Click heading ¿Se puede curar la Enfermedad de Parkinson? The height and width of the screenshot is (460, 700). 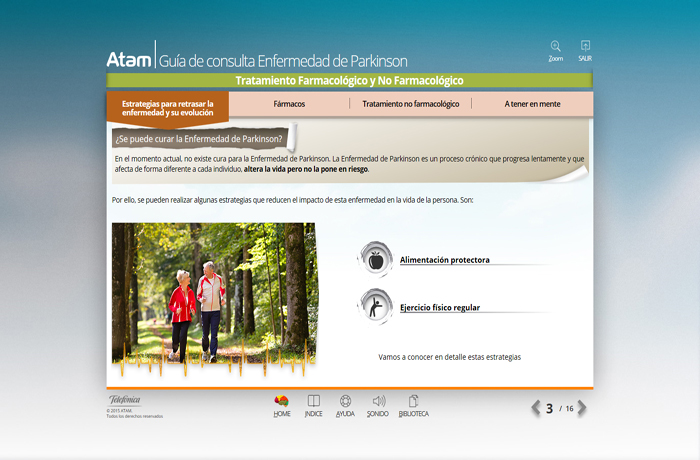point(199,139)
